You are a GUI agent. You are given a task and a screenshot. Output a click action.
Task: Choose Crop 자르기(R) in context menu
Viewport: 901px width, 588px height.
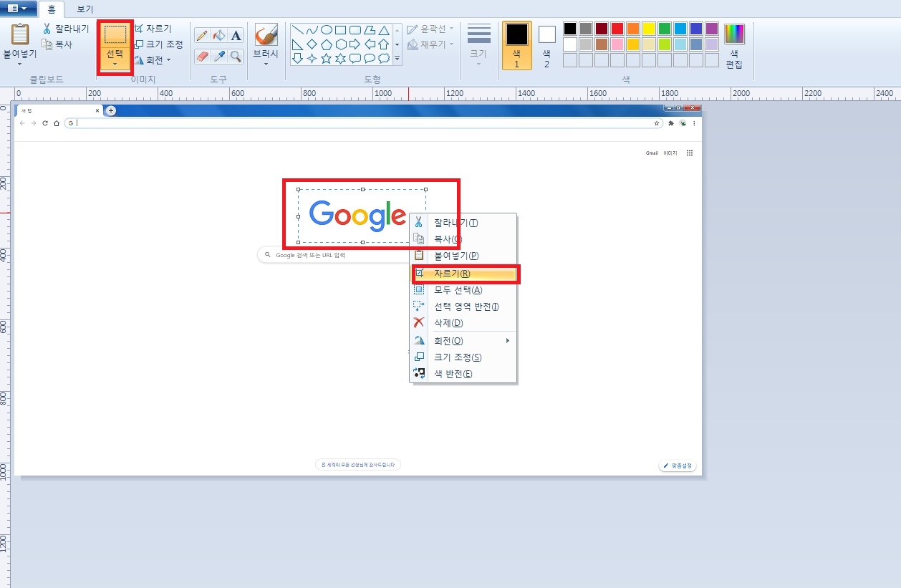(463, 274)
